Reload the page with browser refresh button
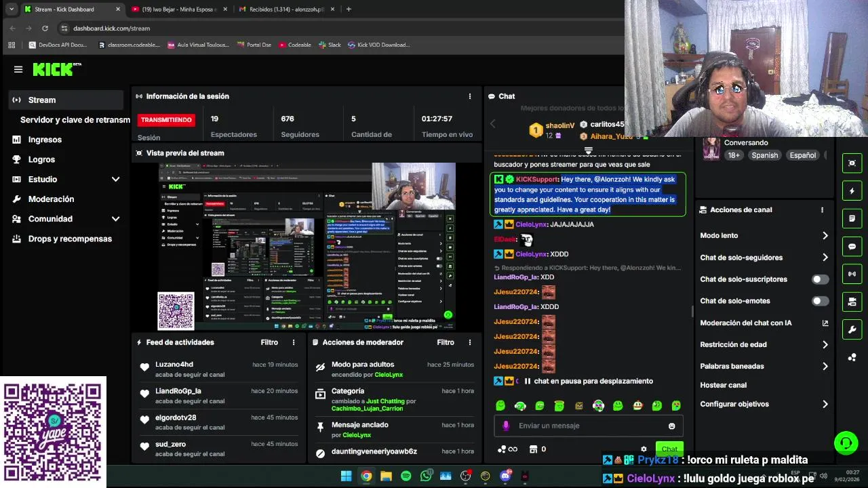Image resolution: width=868 pixels, height=488 pixels. coord(45,28)
